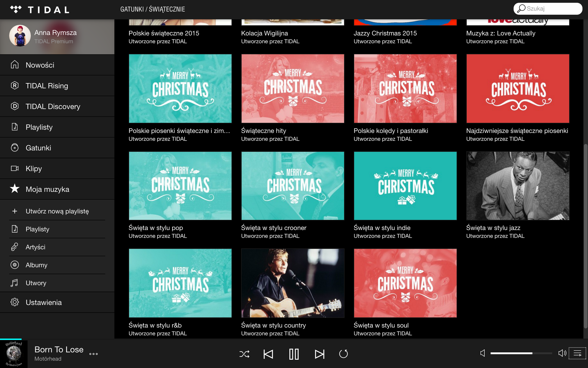
Task: Click the vertical scrollbar in playlist grid
Action: [585, 236]
